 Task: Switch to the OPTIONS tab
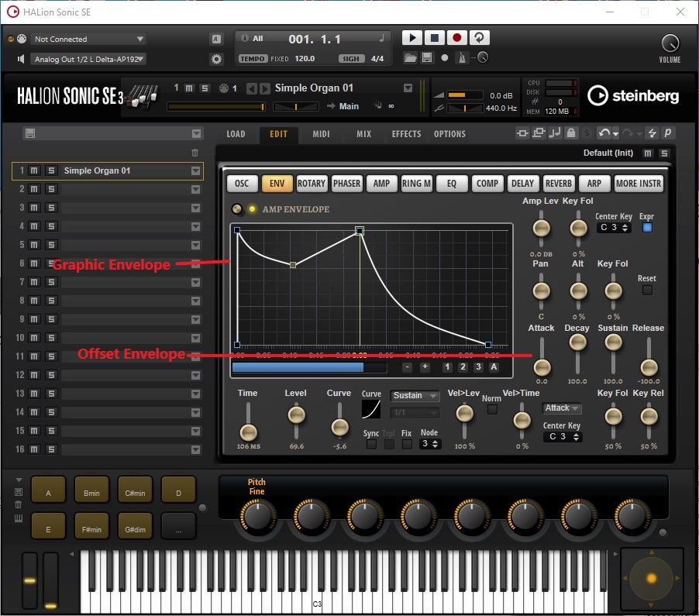click(x=449, y=134)
